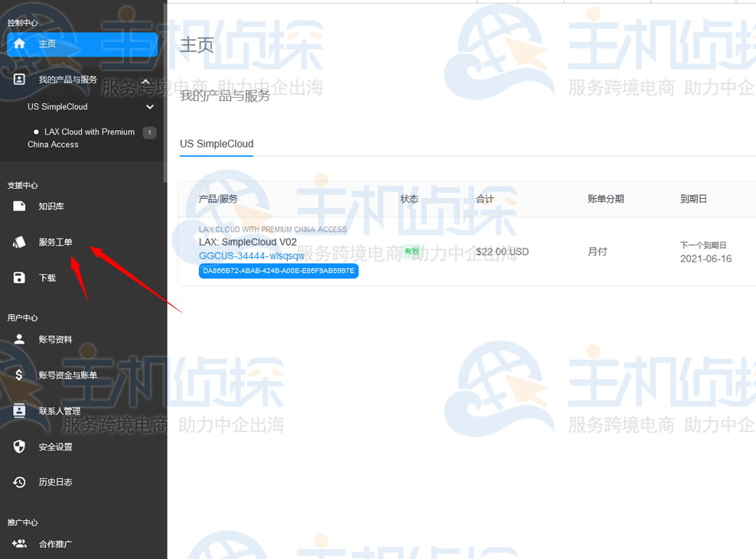The width and height of the screenshot is (756, 559).
Task: Click the 下载 download icon
Action: click(x=18, y=278)
